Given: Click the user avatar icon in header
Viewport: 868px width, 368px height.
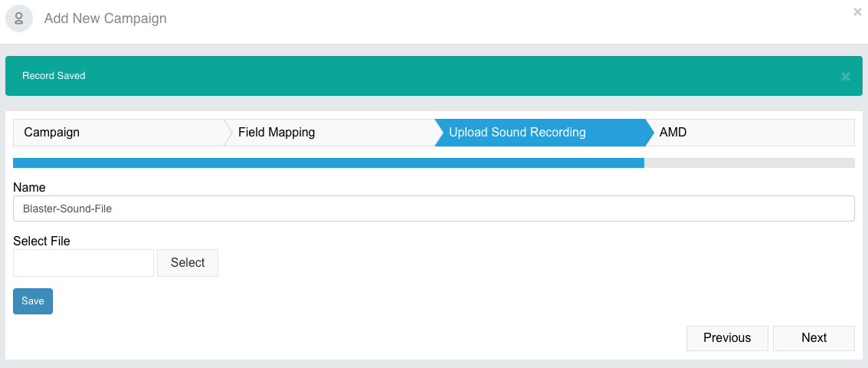Looking at the screenshot, I should [19, 18].
